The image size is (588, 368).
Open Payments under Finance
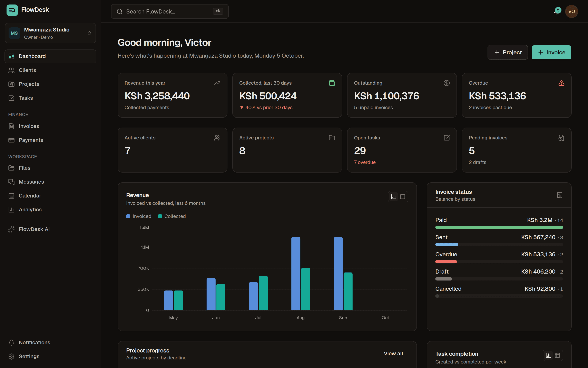(51, 140)
